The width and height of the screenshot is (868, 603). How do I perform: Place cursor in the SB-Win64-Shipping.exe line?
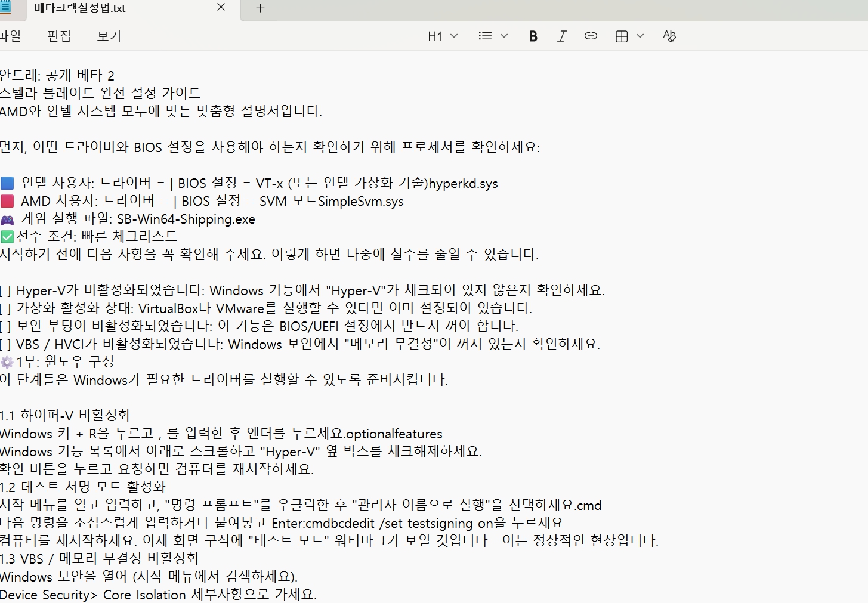point(186,219)
